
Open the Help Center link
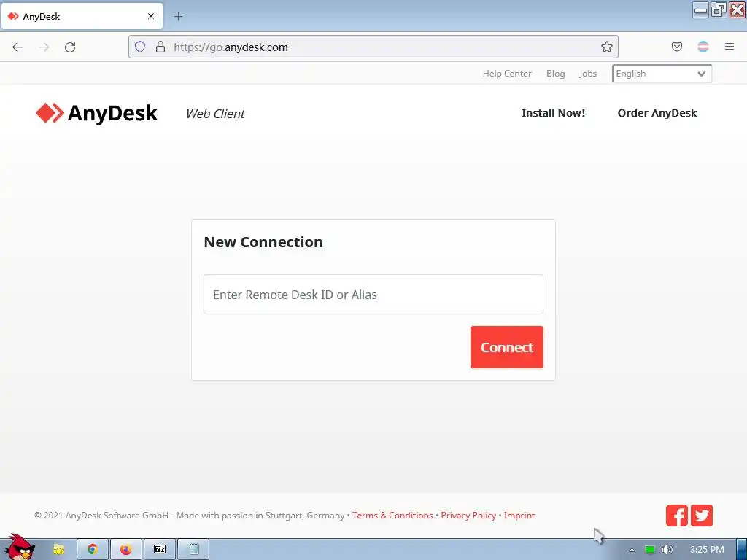[507, 74]
